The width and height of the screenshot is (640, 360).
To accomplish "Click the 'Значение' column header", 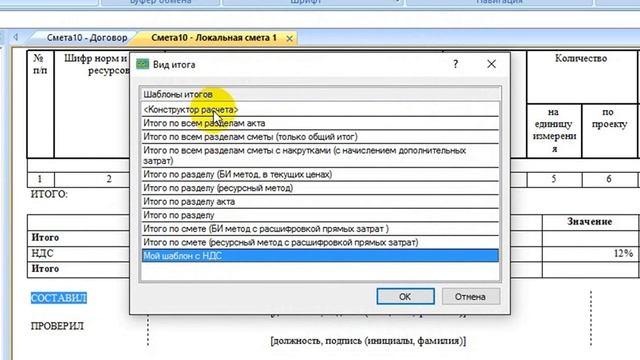I will click(589, 222).
